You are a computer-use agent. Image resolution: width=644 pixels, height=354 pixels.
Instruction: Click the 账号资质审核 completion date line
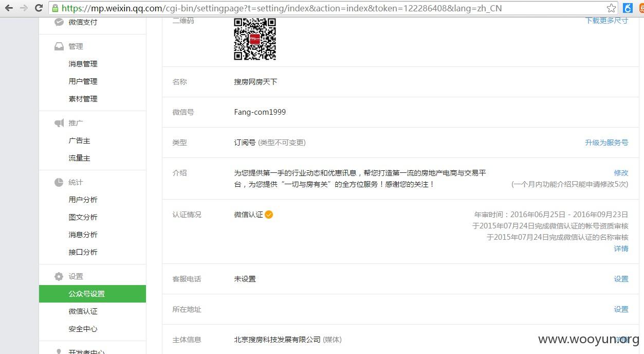coord(550,226)
